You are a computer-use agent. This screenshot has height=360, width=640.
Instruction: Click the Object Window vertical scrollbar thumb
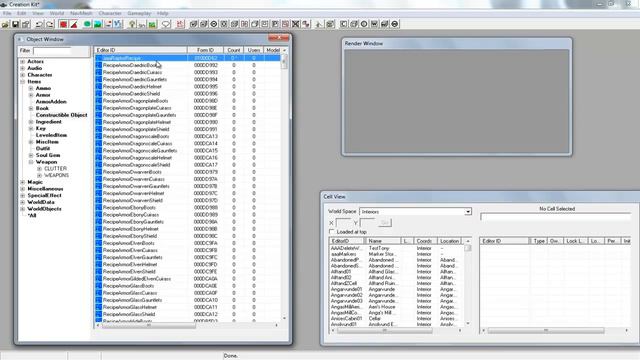(284, 63)
